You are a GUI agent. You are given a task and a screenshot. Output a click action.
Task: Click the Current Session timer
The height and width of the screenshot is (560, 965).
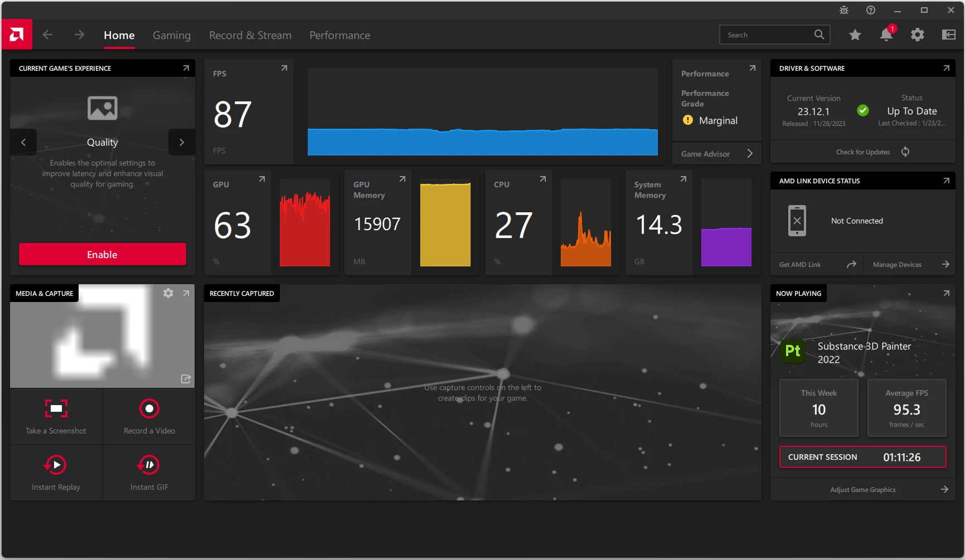[863, 457]
